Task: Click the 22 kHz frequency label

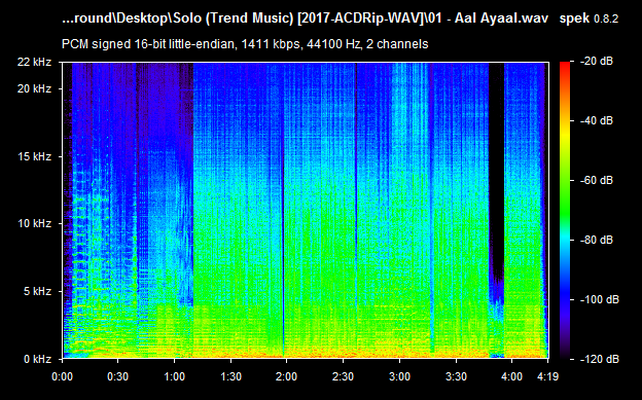Action: [x=34, y=62]
